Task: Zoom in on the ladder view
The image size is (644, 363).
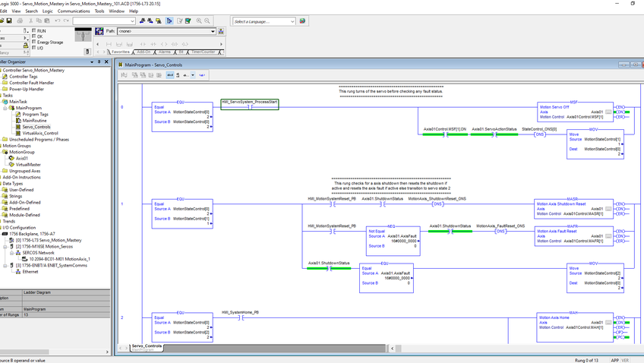Action: point(199,21)
